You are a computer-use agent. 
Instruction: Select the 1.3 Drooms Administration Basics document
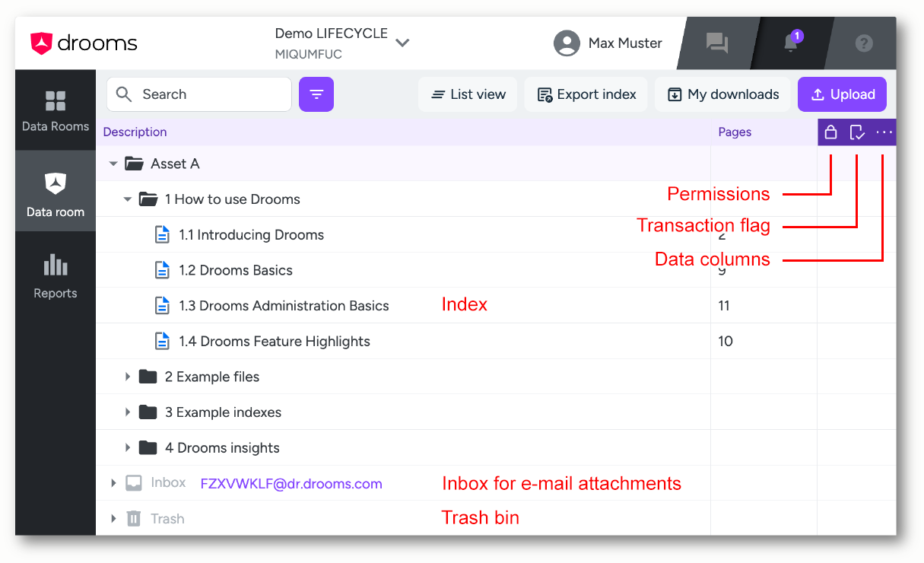[284, 306]
